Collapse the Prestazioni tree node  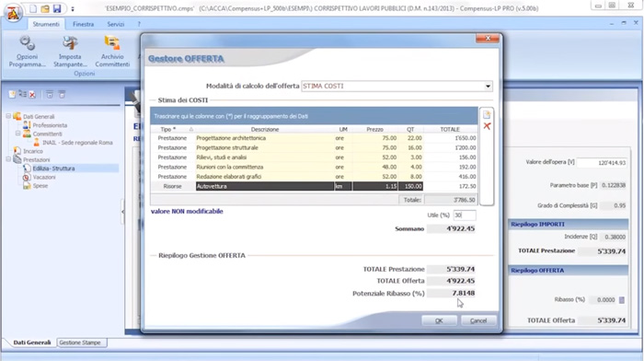click(x=8, y=159)
